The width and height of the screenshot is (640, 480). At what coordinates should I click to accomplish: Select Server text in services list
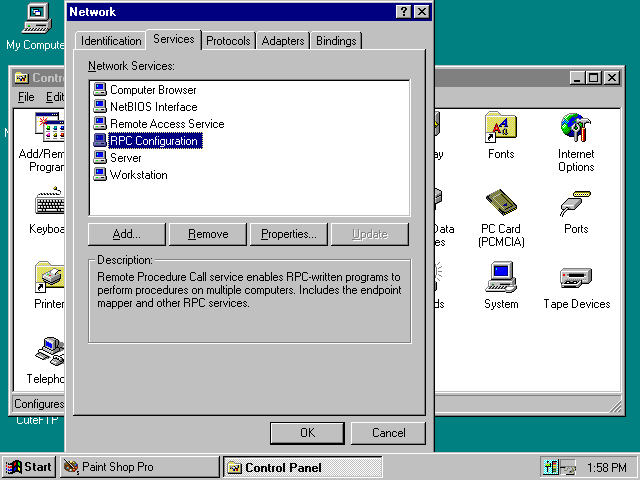(x=126, y=158)
